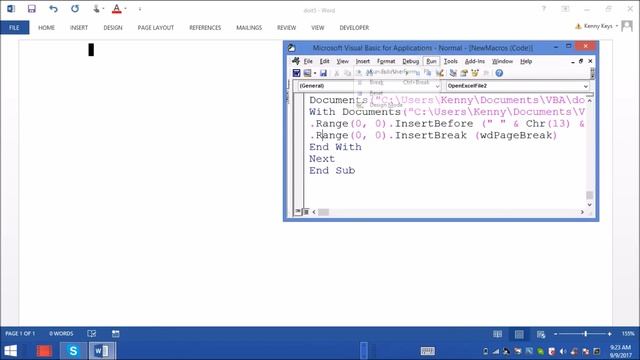Open VBA Help blue question mark icon

pos(499,73)
